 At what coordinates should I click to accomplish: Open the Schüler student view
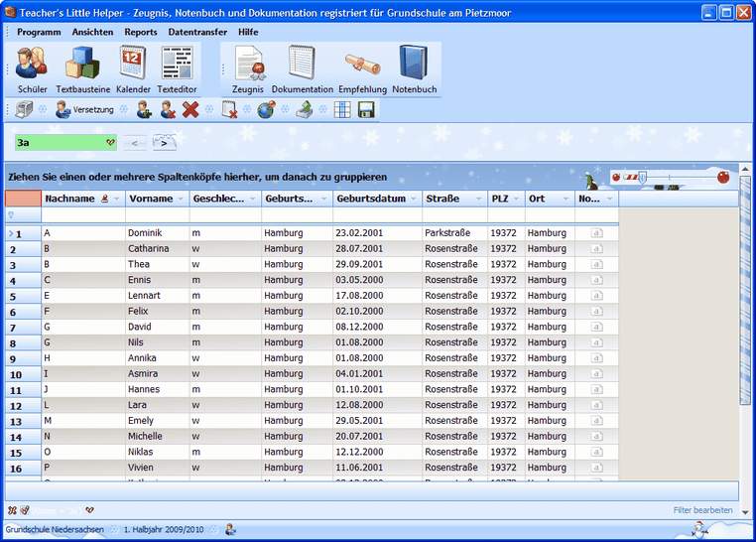[x=33, y=69]
